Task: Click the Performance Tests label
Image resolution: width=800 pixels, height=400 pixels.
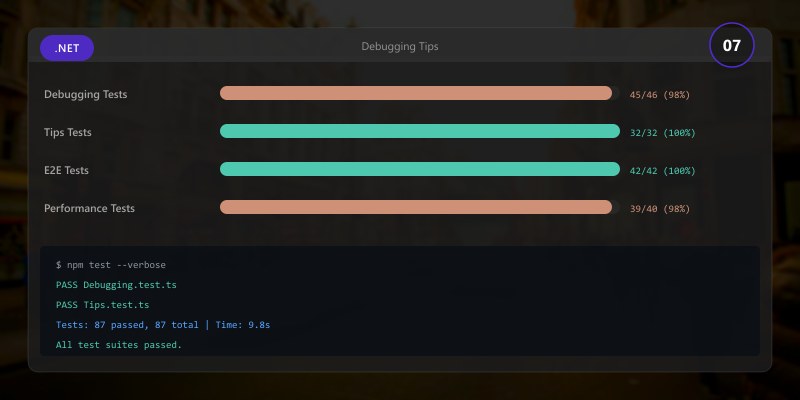Action: [x=89, y=208]
